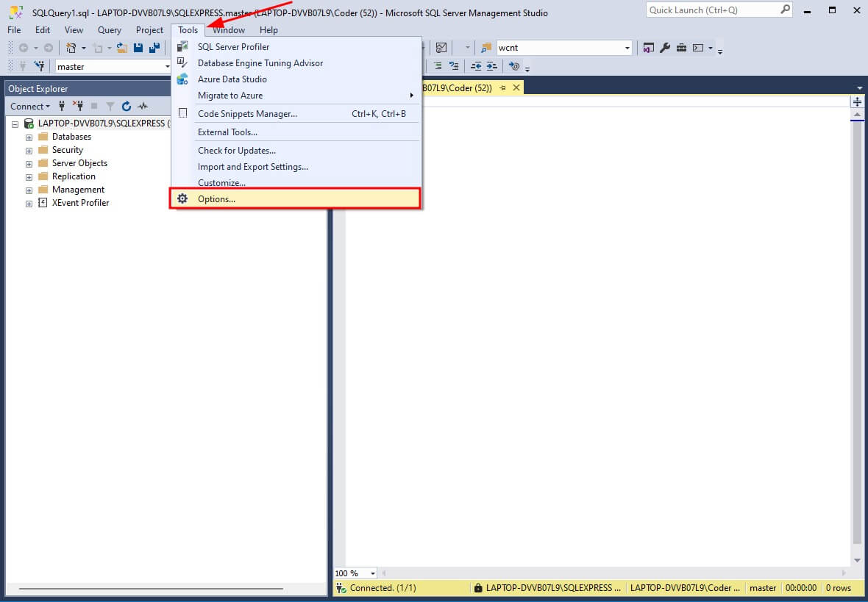Save the current query with the Save icon
The height and width of the screenshot is (602, 868).
tap(138, 47)
